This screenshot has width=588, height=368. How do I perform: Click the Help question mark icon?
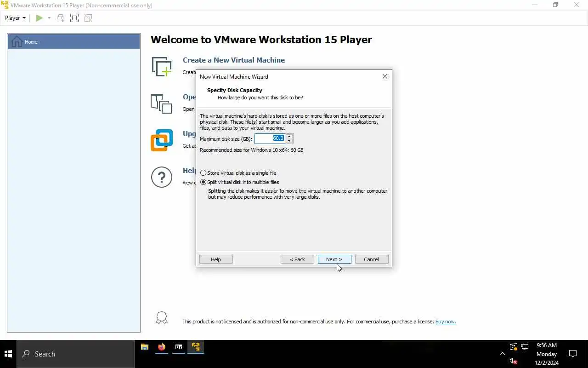(x=162, y=177)
